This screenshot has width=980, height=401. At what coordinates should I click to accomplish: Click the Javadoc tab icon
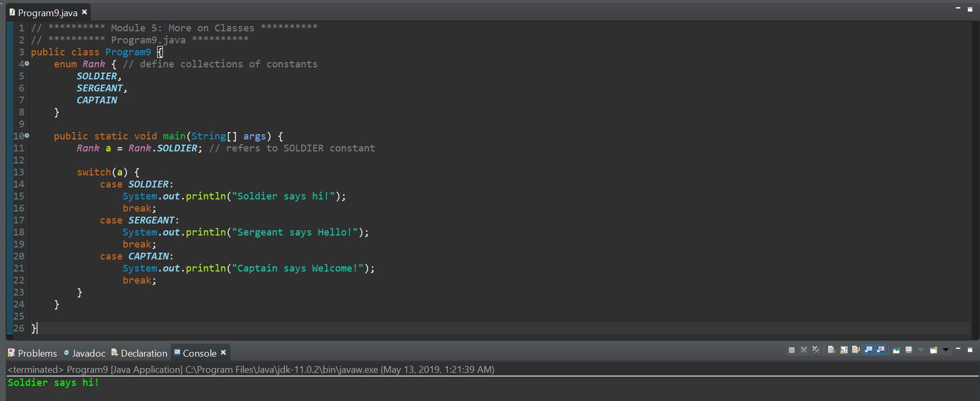66,353
